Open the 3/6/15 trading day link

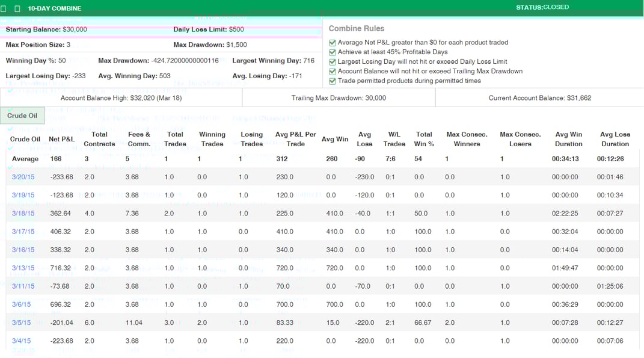21,304
